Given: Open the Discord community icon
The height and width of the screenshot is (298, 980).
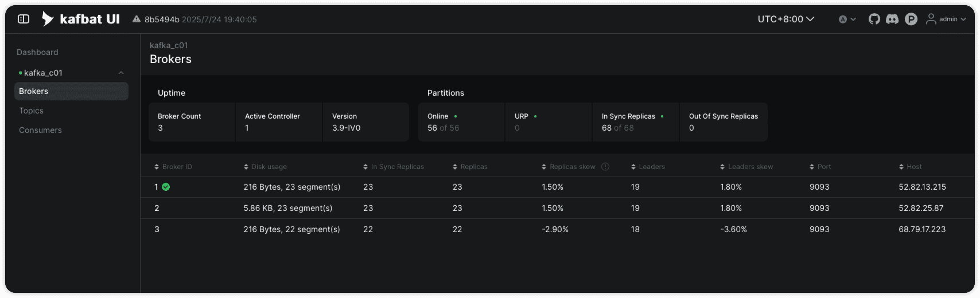Looking at the screenshot, I should pos(892,19).
